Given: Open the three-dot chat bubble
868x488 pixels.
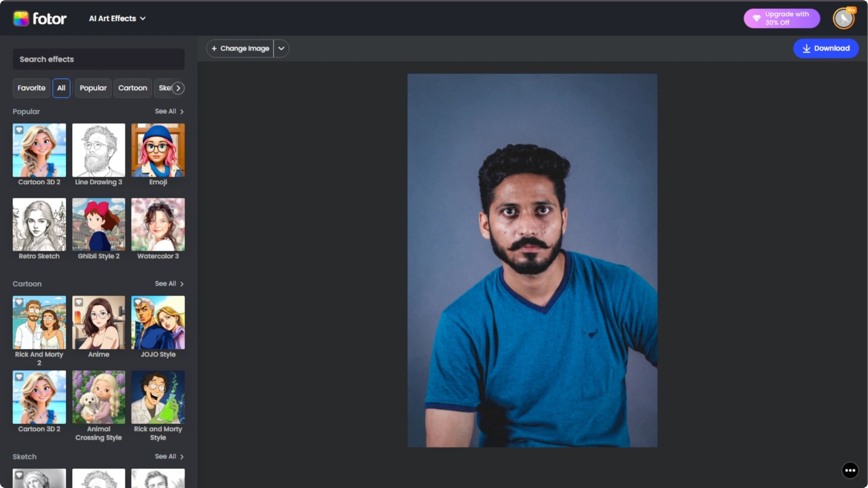Looking at the screenshot, I should click(850, 470).
